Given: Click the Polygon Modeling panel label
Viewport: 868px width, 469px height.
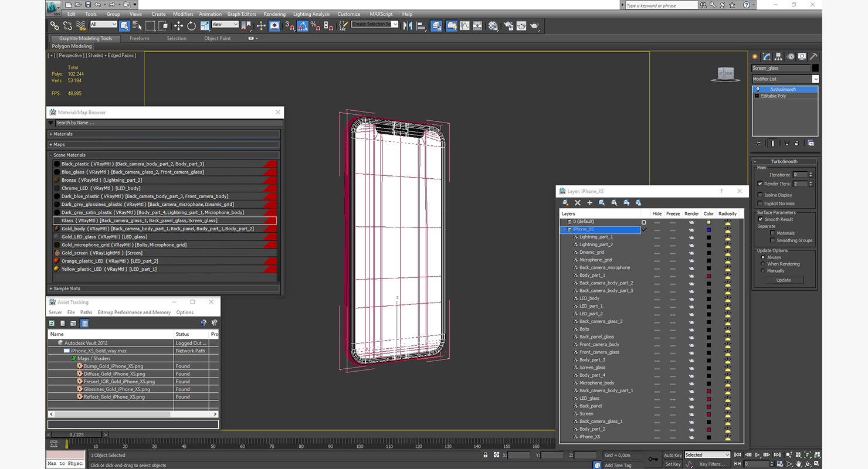Looking at the screenshot, I should pos(72,46).
